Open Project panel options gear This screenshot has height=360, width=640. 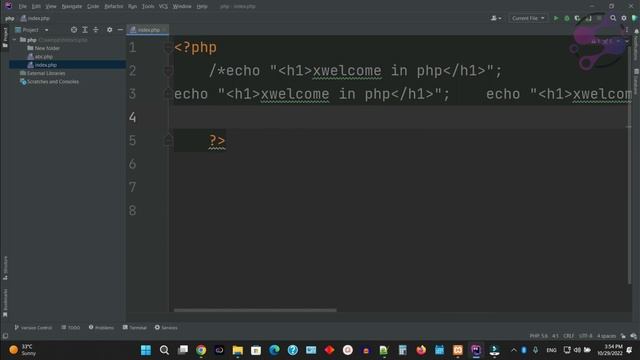point(109,30)
